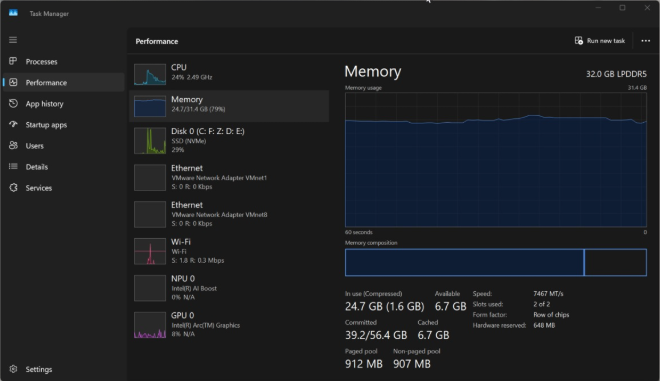The height and width of the screenshot is (381, 660).
Task: Select the VMware Network Adapter VMnet1 entry
Action: 229,178
